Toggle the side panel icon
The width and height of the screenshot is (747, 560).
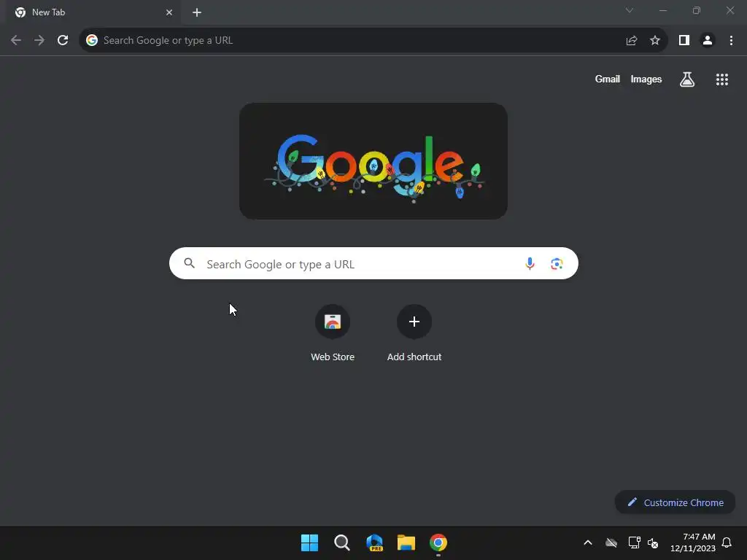tap(684, 41)
